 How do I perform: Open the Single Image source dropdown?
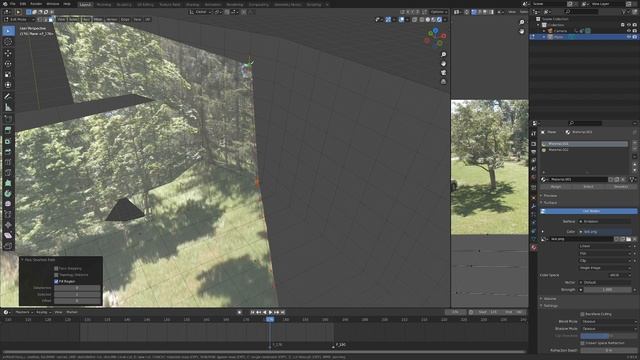click(x=605, y=268)
